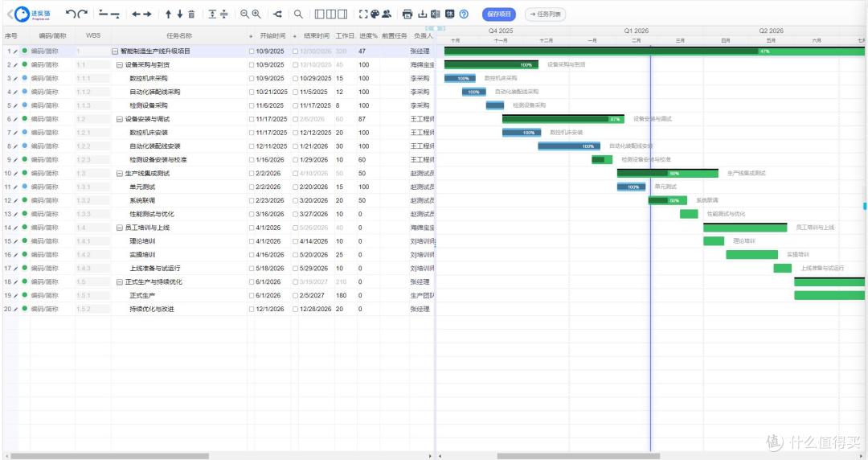Open the help question mark icon
Image resolution: width=868 pixels, height=460 pixels.
pyautogui.click(x=464, y=14)
